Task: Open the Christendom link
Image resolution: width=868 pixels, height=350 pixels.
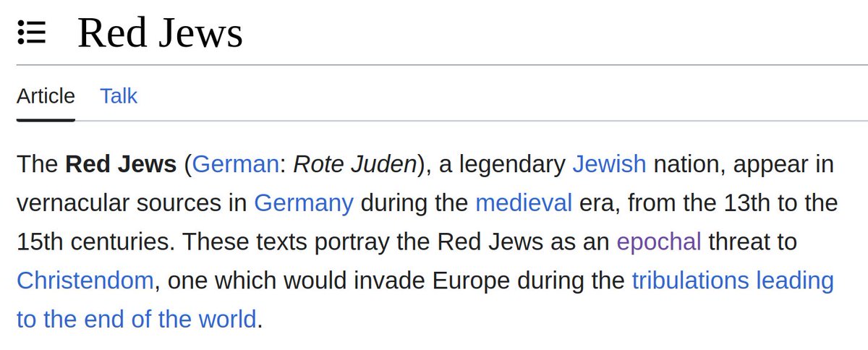Action: (x=85, y=280)
